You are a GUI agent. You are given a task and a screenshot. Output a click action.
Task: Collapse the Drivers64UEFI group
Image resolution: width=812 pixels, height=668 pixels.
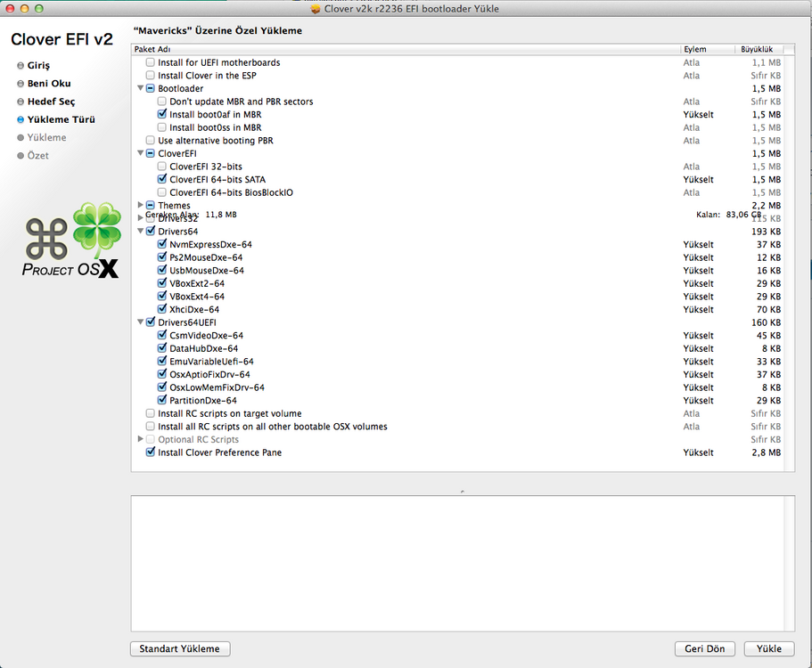click(x=140, y=322)
